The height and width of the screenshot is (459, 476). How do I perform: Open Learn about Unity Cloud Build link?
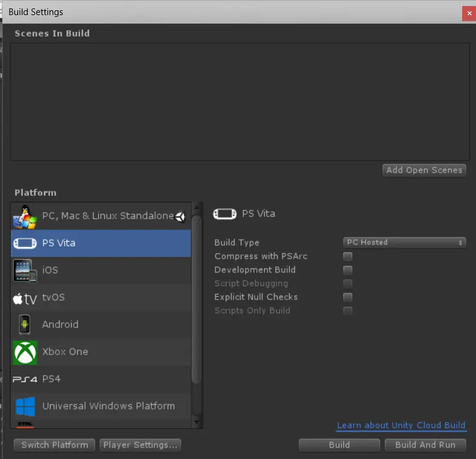pos(401,425)
